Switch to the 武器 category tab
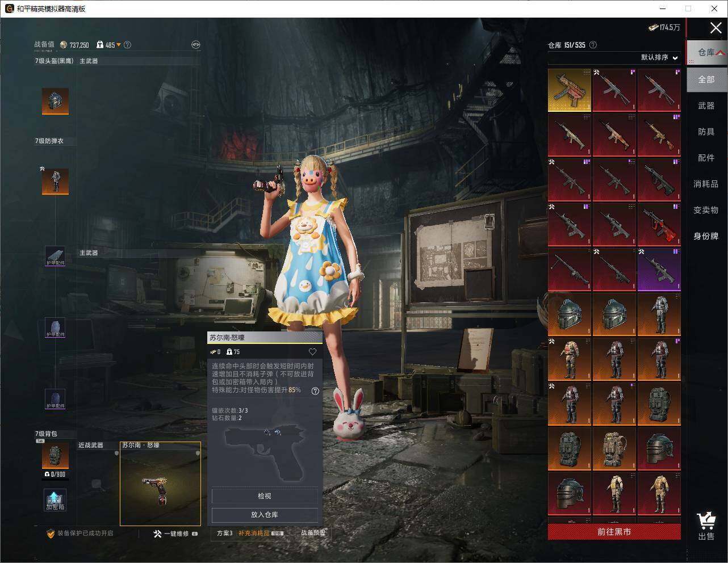This screenshot has width=728, height=563. (706, 106)
